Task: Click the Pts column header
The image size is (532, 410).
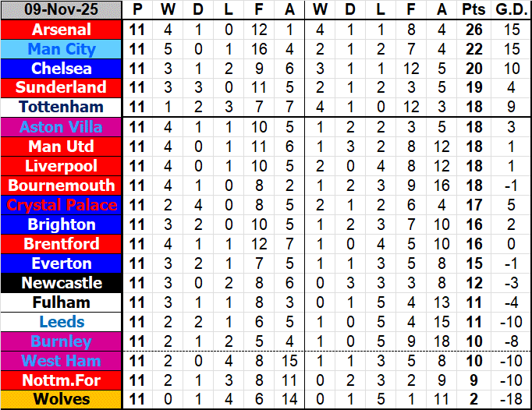Action: coord(473,10)
